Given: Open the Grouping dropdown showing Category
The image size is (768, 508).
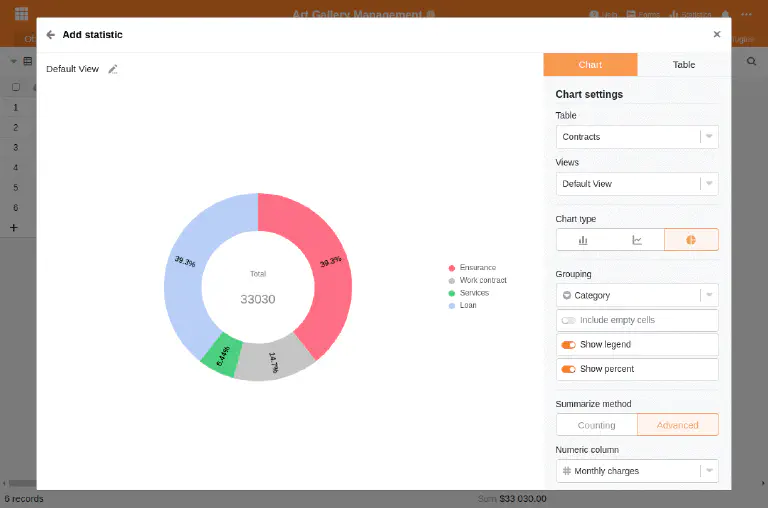Looking at the screenshot, I should click(x=637, y=295).
